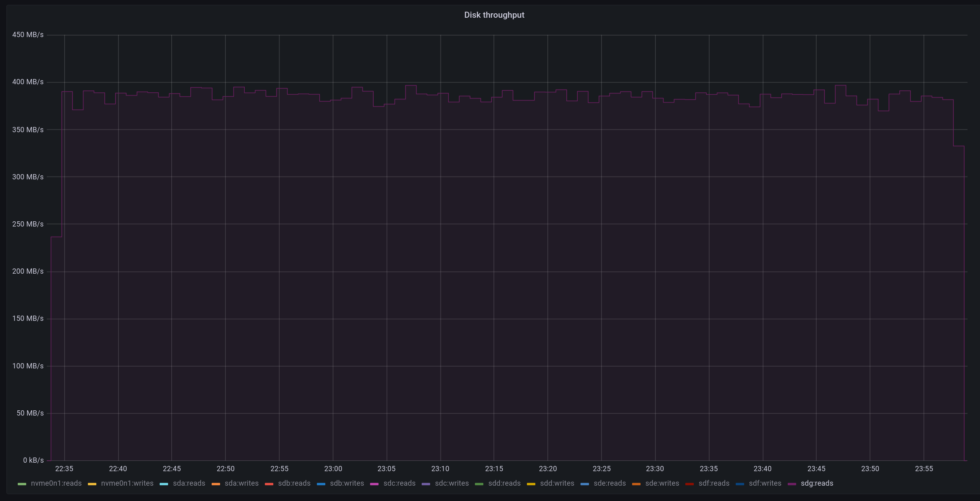Open color picker for sdg:reads swatch

pos(792,484)
